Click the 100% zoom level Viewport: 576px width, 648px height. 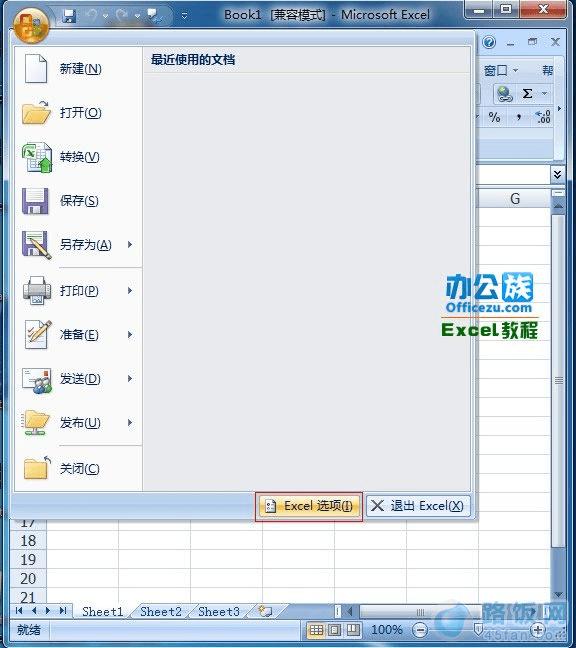[387, 630]
